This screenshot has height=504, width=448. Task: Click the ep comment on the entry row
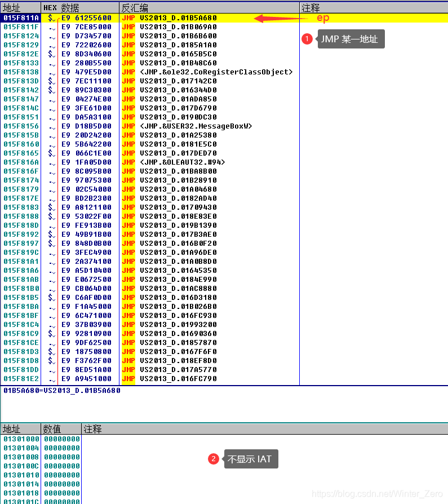pyautogui.click(x=323, y=18)
